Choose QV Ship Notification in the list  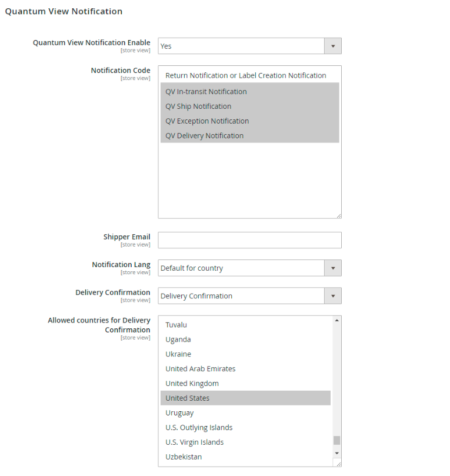(198, 106)
